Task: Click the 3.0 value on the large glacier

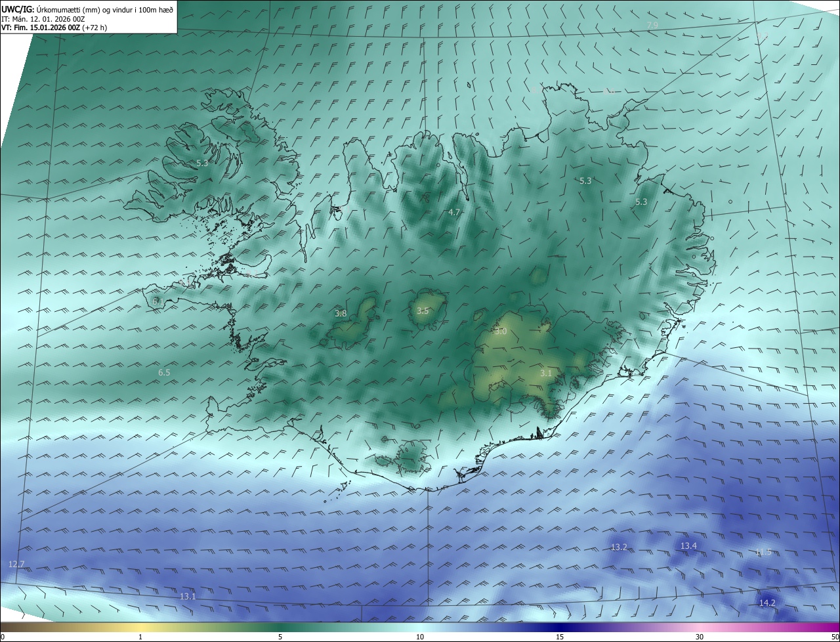Action: point(501,332)
